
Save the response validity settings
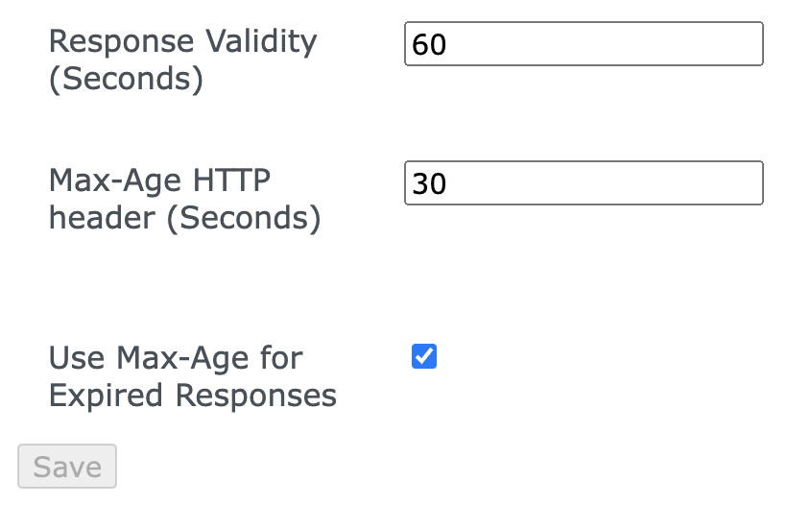click(67, 467)
